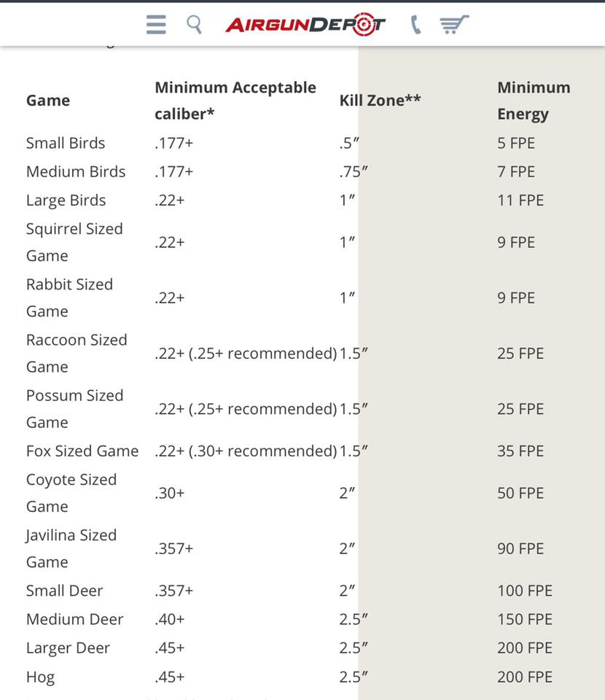
Task: Click the 50 FPE coyote energy value
Action: pyautogui.click(x=520, y=493)
